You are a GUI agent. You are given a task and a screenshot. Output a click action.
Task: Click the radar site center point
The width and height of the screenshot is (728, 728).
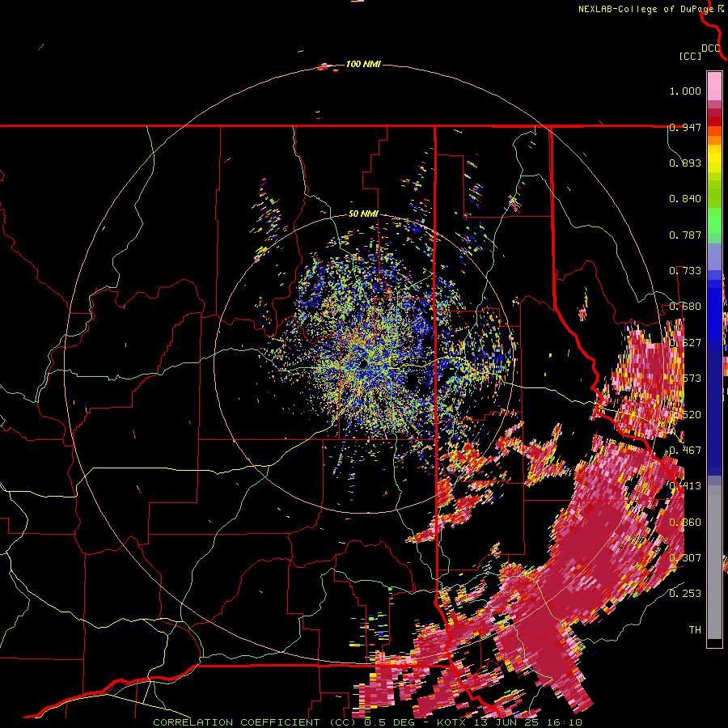point(363,363)
